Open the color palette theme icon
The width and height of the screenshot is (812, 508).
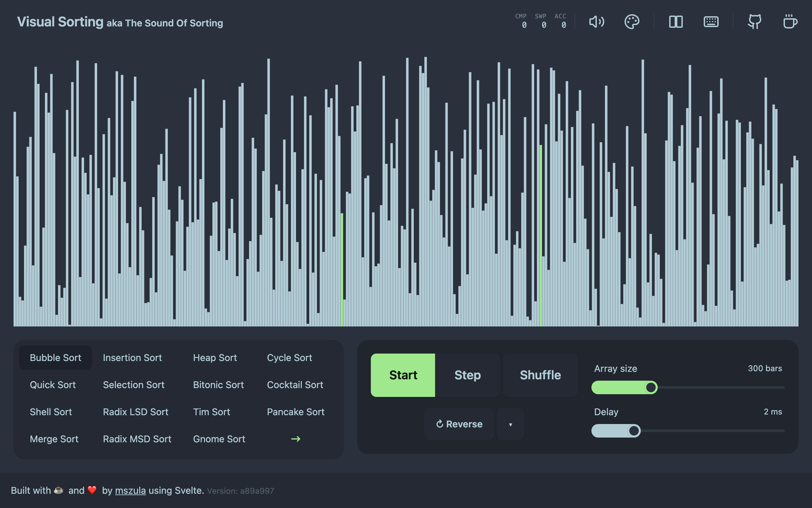pos(632,22)
